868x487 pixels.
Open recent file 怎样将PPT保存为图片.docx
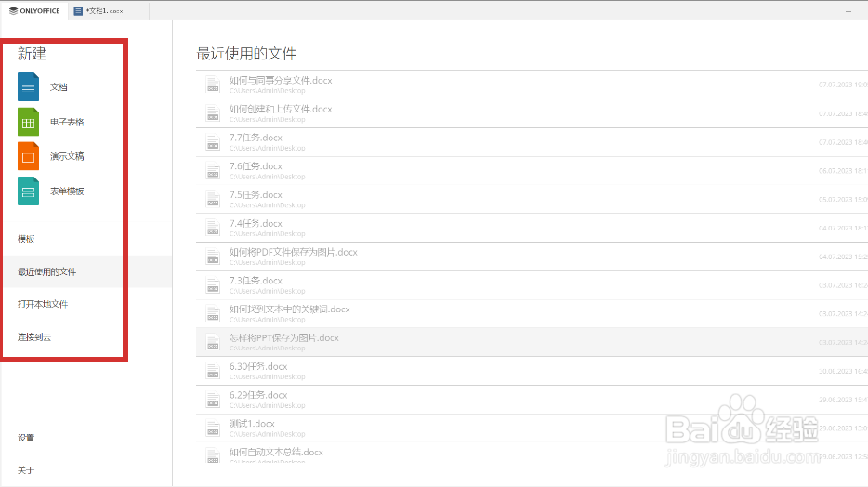click(532, 342)
